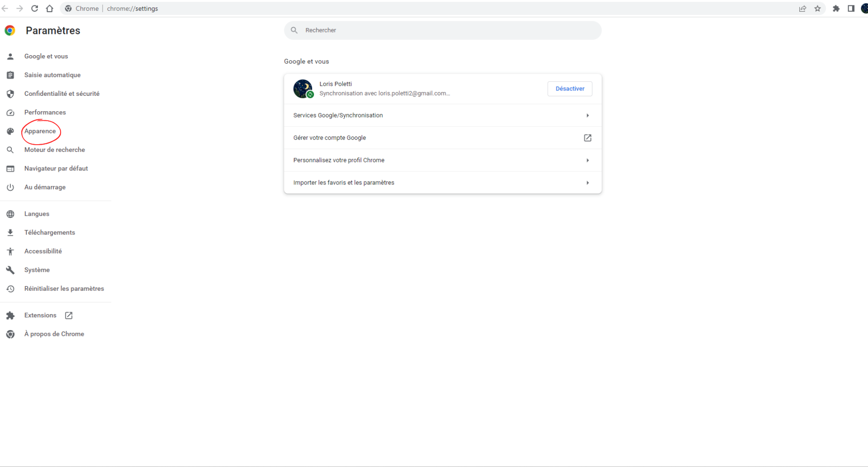Screen dimensions: 868x467
Task: Open Extensions page link
Action: point(40,315)
